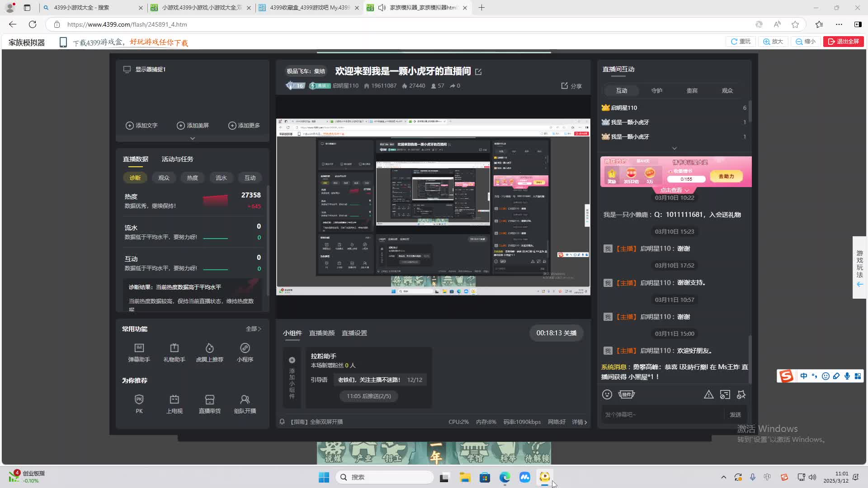Open the 组队开播 feature

point(245,404)
